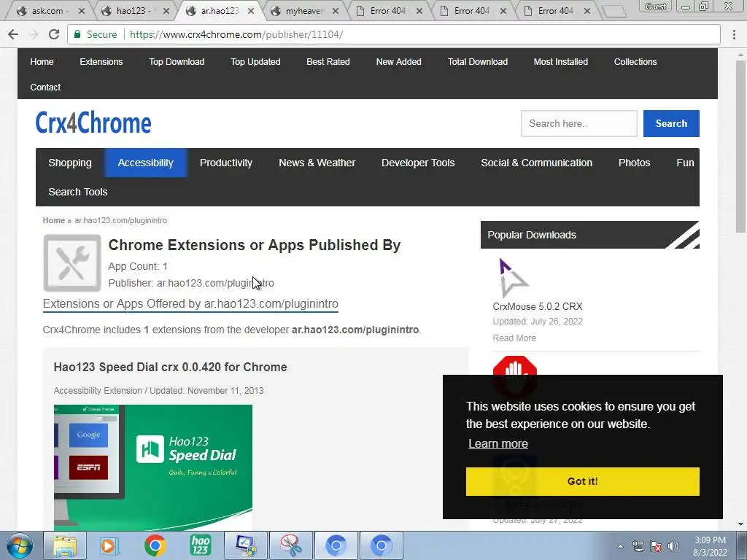The image size is (747, 560).
Task: Close the myheaven tab
Action: pos(336,10)
